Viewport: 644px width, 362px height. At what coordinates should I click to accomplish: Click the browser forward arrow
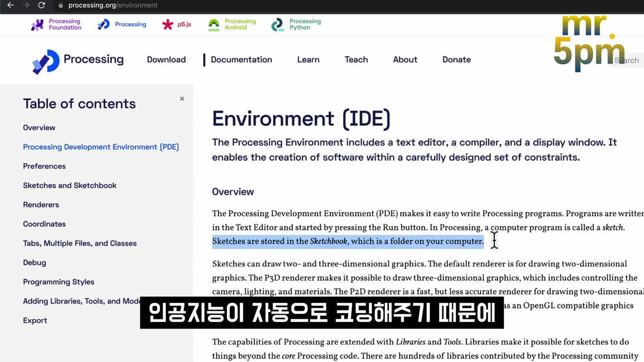click(x=26, y=5)
